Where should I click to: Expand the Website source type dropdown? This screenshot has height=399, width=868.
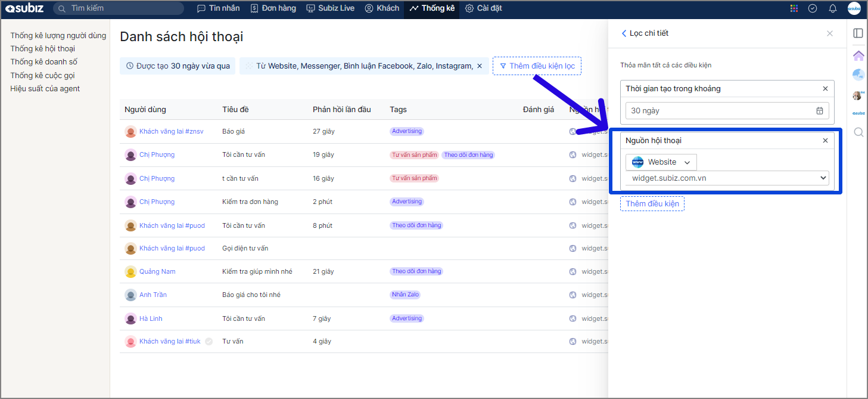pos(661,162)
